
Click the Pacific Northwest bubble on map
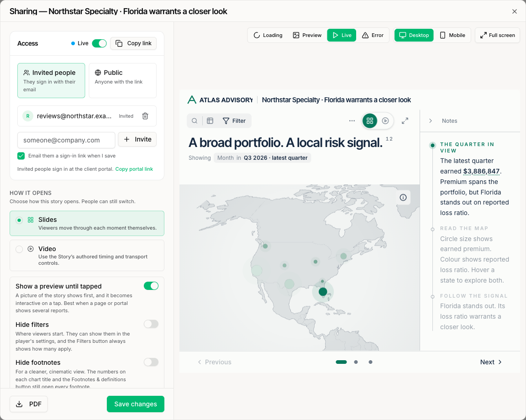(265, 246)
